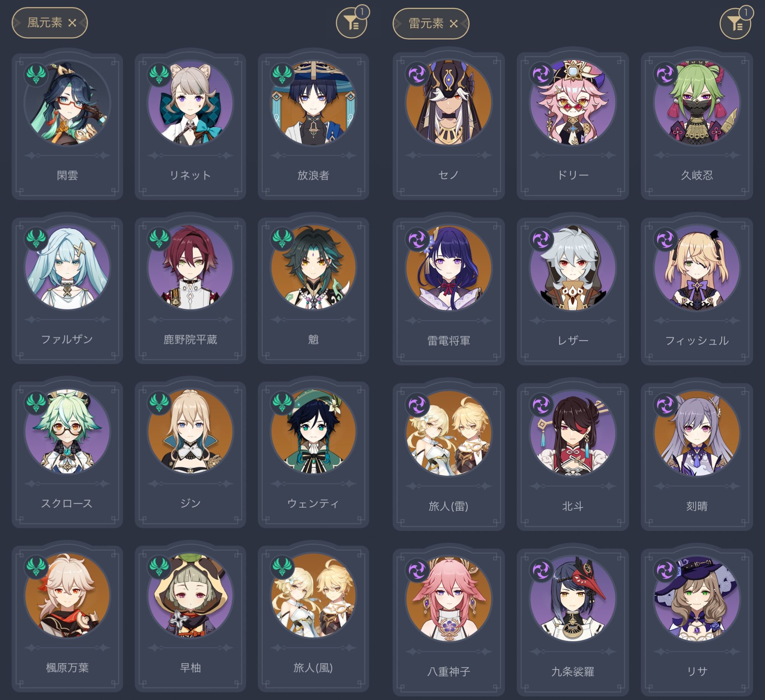Choose the 魈 character portrait
Screen dimensions: 765x700
[313, 267]
